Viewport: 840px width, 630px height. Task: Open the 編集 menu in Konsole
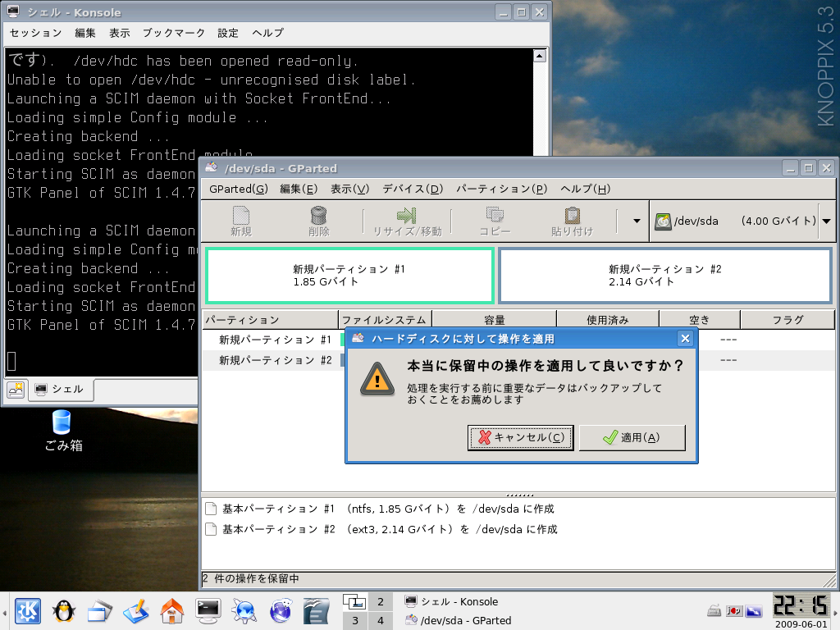pyautogui.click(x=85, y=33)
